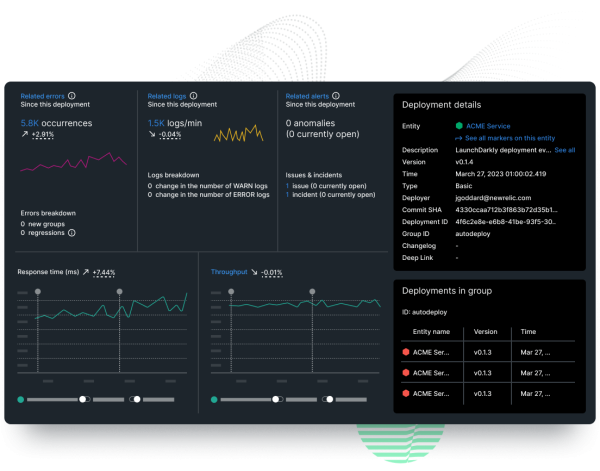Click 'See all' next to Description
Viewport: 600px width, 471px height.
pyautogui.click(x=565, y=150)
